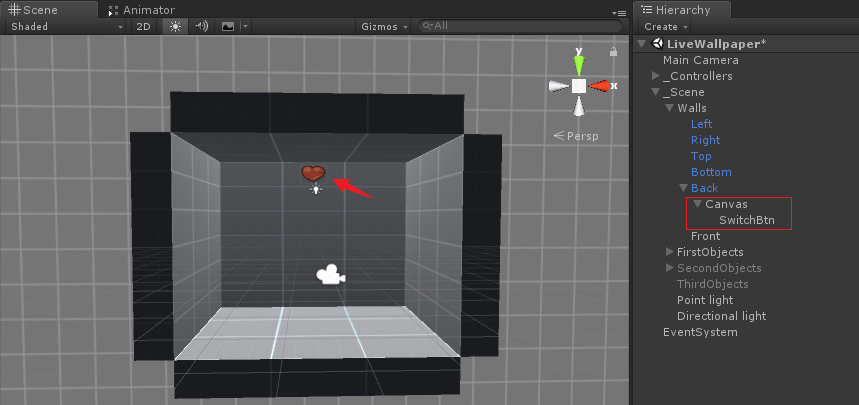Open the Create dropdown in Hierarchy

666,26
